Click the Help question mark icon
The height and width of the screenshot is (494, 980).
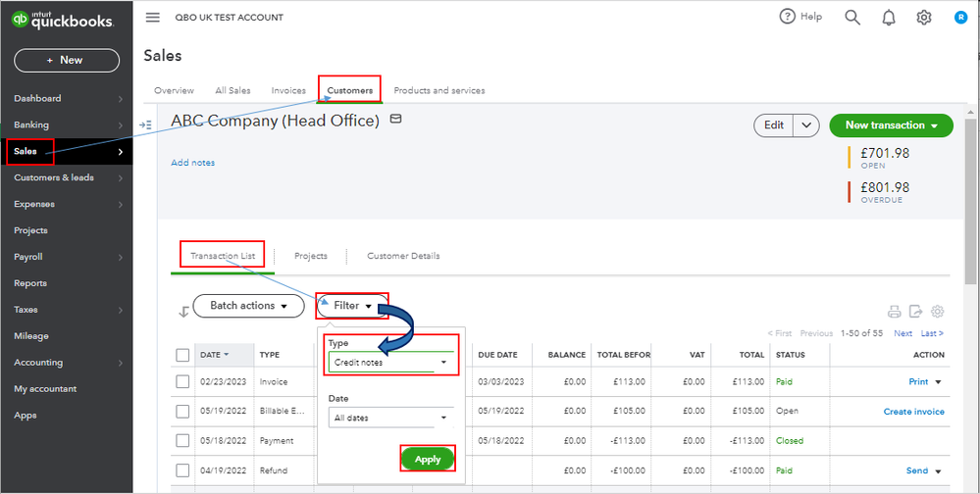[788, 17]
